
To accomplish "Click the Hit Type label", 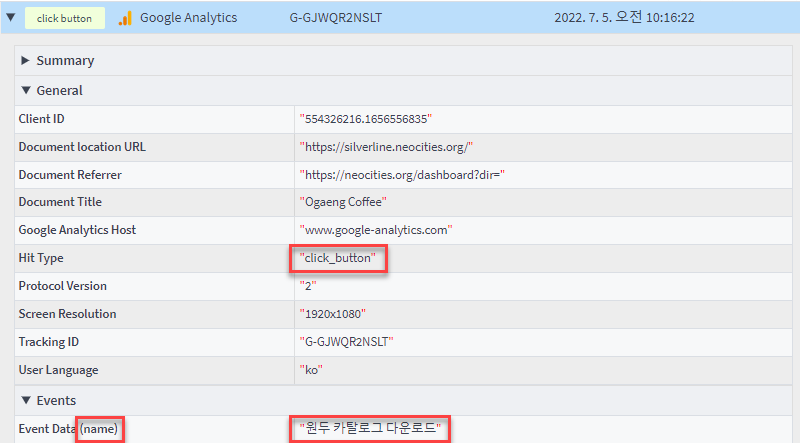I will (41, 258).
